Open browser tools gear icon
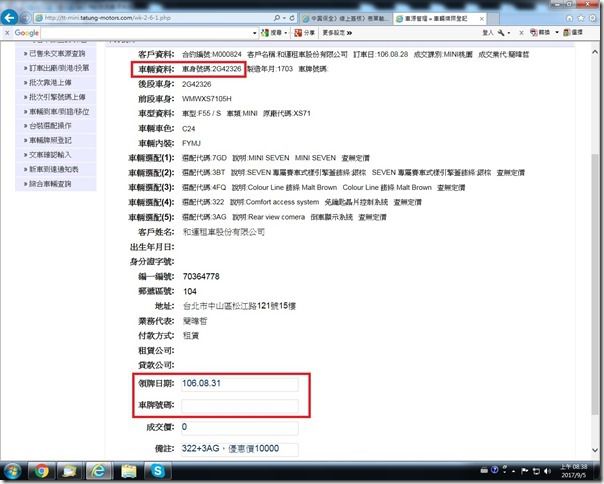Image resolution: width=604 pixels, height=484 pixels. [594, 18]
